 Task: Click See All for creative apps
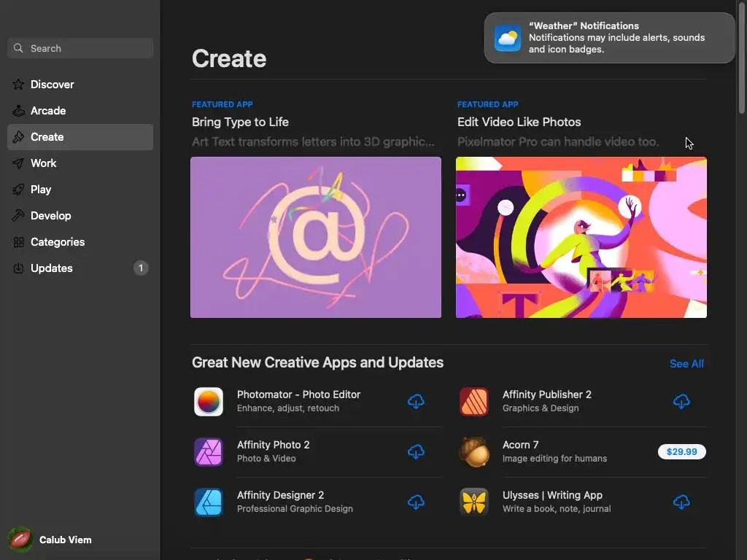(x=686, y=364)
